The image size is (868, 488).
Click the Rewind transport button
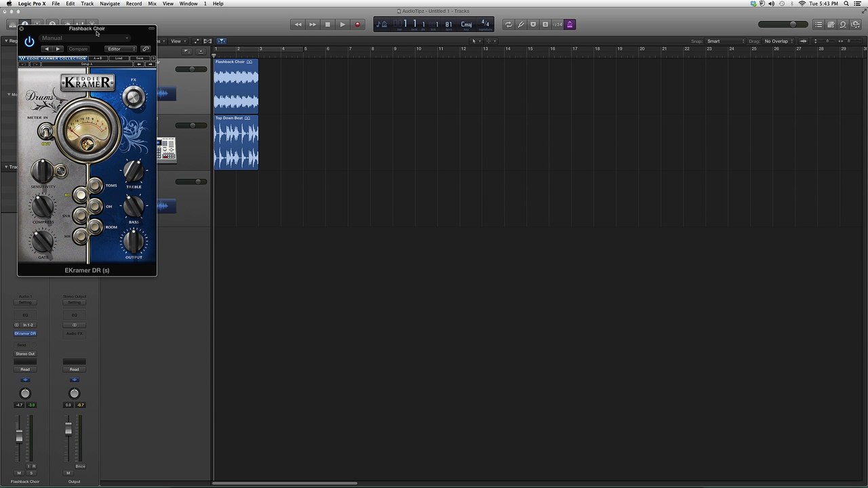298,24
